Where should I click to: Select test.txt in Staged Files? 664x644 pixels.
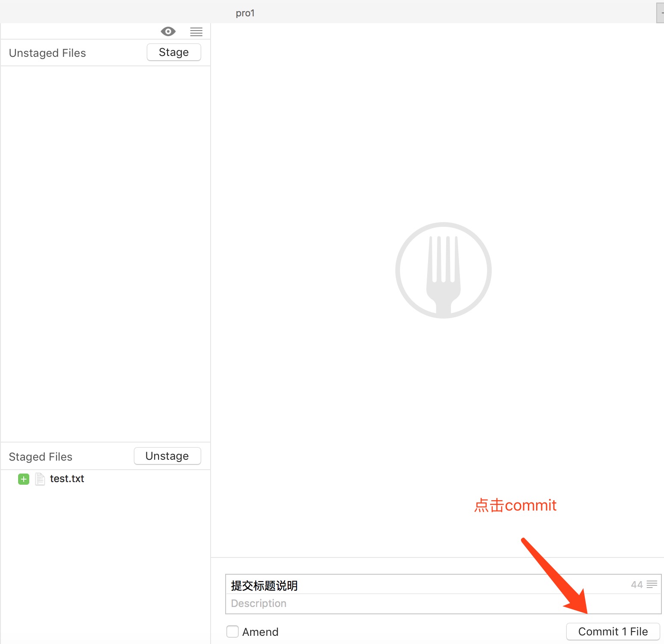pos(67,479)
